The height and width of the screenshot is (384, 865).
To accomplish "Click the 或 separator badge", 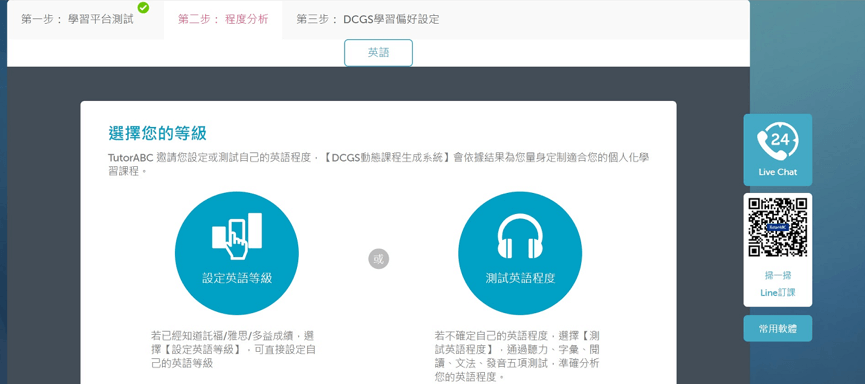I will coord(378,259).
